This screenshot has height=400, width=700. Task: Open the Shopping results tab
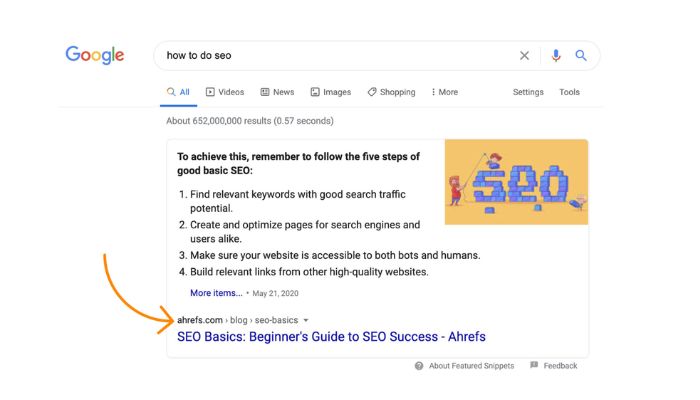392,92
